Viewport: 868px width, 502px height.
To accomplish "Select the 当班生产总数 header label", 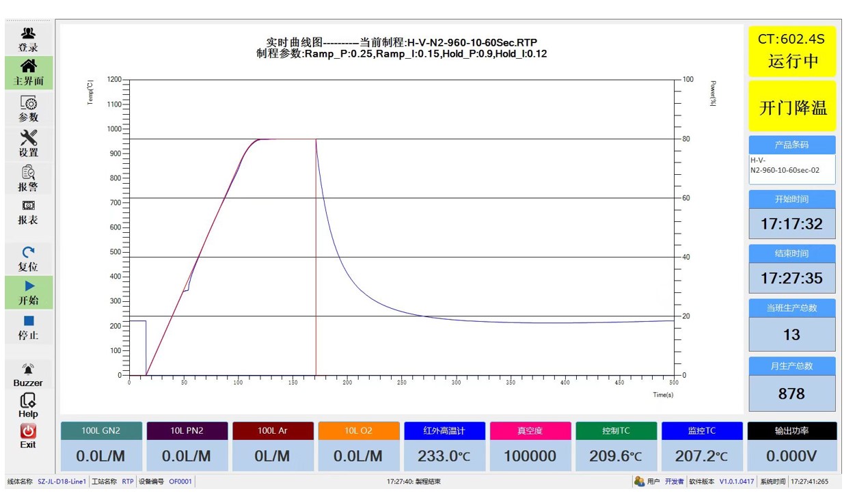I will click(792, 308).
